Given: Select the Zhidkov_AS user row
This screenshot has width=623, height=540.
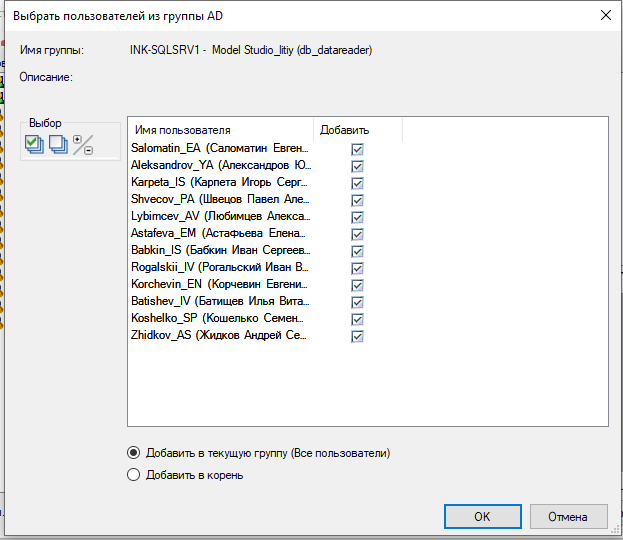Looking at the screenshot, I should 219,335.
